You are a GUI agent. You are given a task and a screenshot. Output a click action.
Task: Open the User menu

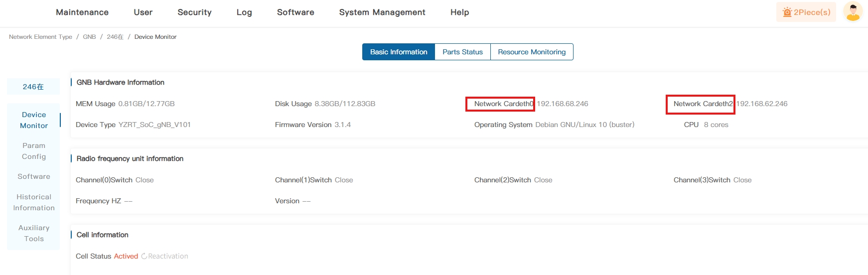click(x=143, y=12)
